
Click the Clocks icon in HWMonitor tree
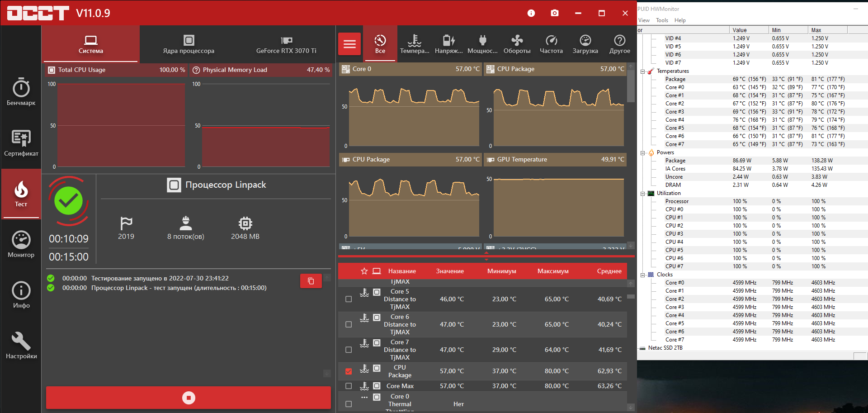pyautogui.click(x=651, y=275)
